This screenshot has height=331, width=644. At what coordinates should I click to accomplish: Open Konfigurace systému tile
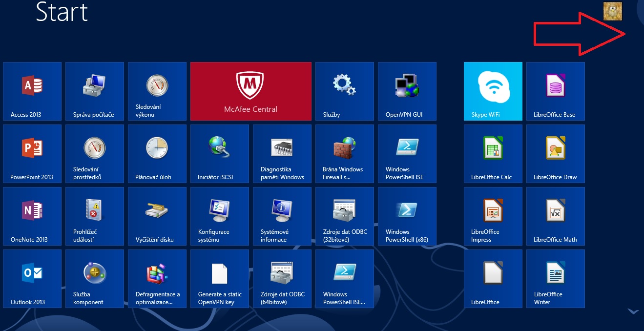click(x=220, y=216)
